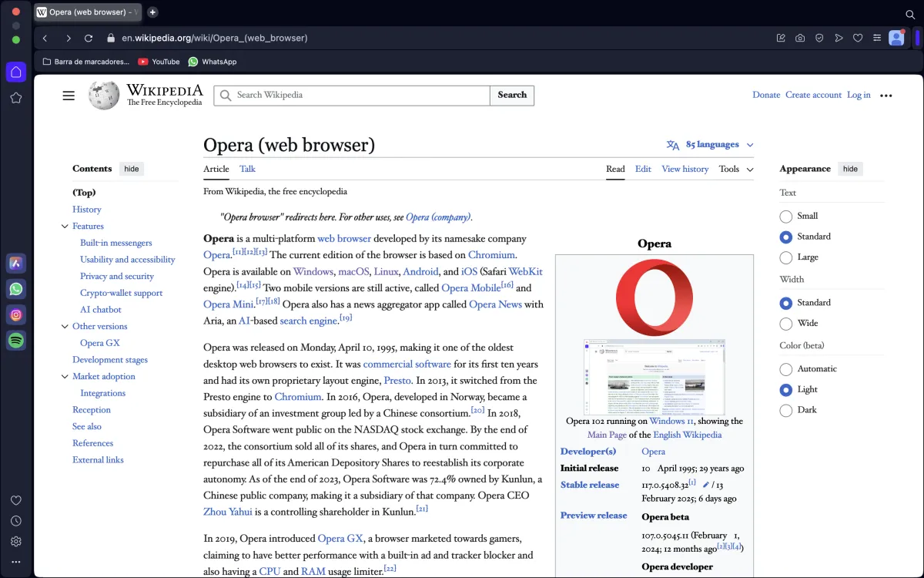Take a screenshot using the camera toolbar icon
Screen dimensions: 924x578
tap(799, 38)
